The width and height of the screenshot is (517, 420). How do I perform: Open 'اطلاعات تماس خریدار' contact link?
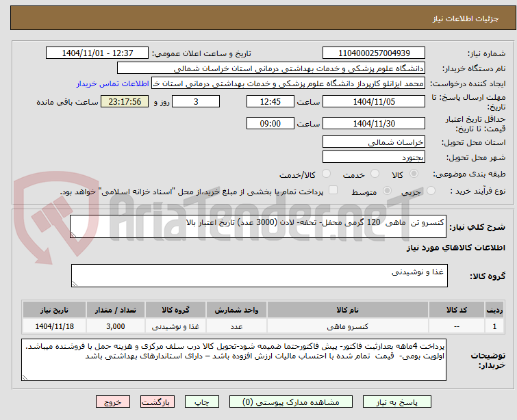[113, 83]
